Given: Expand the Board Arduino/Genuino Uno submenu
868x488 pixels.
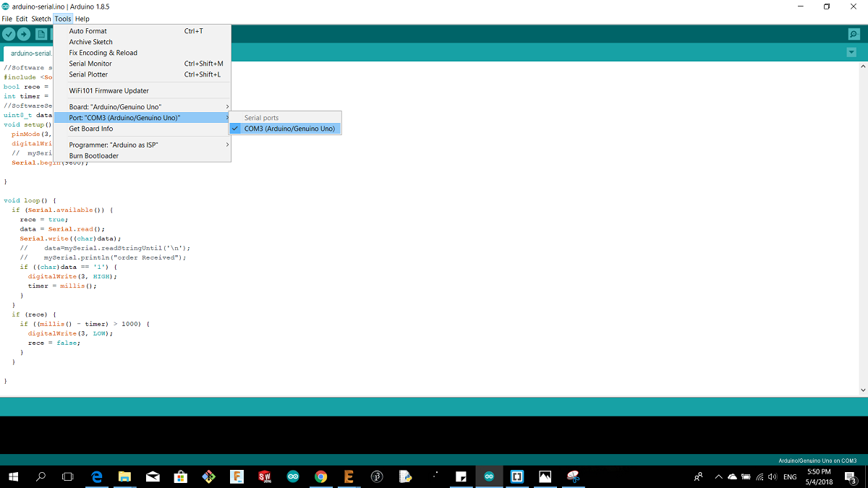Looking at the screenshot, I should pyautogui.click(x=142, y=107).
